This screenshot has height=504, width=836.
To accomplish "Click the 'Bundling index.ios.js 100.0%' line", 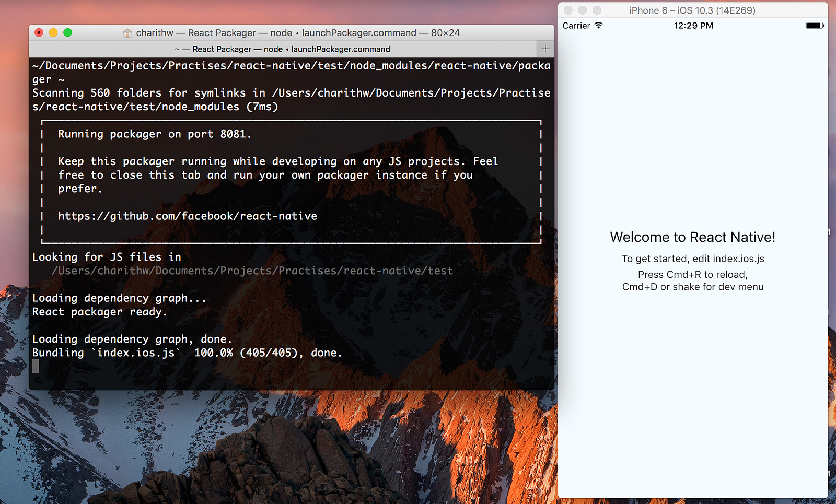I will (x=187, y=353).
